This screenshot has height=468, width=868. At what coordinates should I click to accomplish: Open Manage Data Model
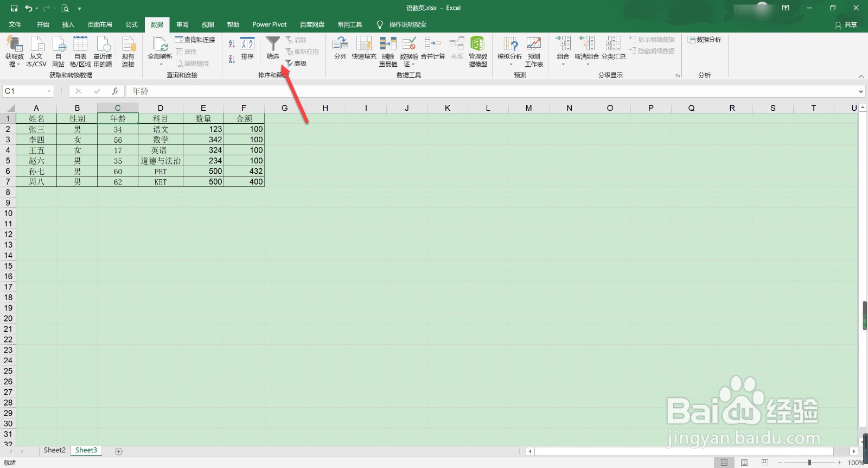pos(478,52)
